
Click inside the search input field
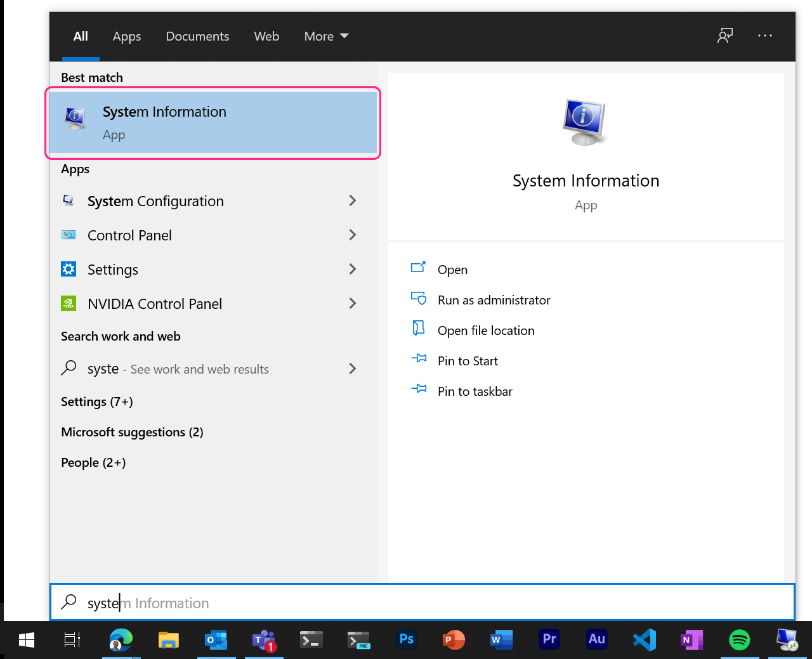254,603
